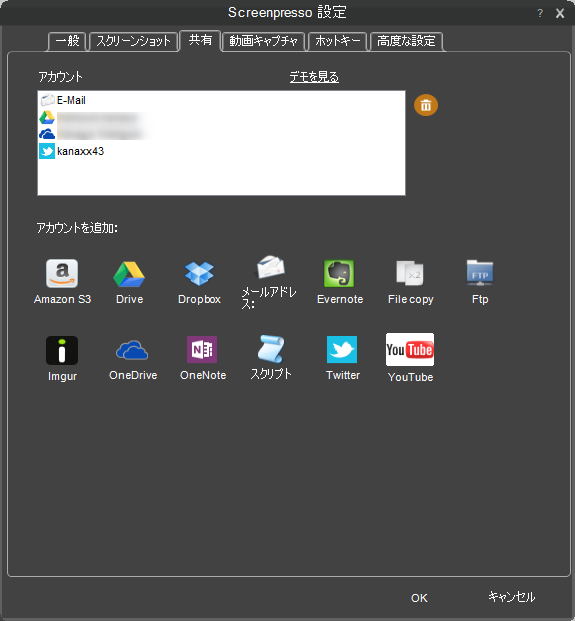Close the Screenpresso 設定 window
The width and height of the screenshot is (575, 621).
[560, 13]
